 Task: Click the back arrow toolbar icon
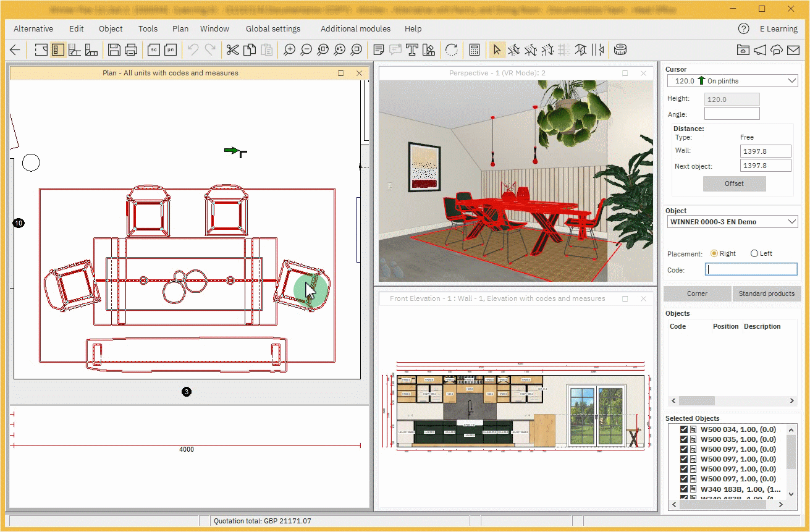tap(15, 50)
